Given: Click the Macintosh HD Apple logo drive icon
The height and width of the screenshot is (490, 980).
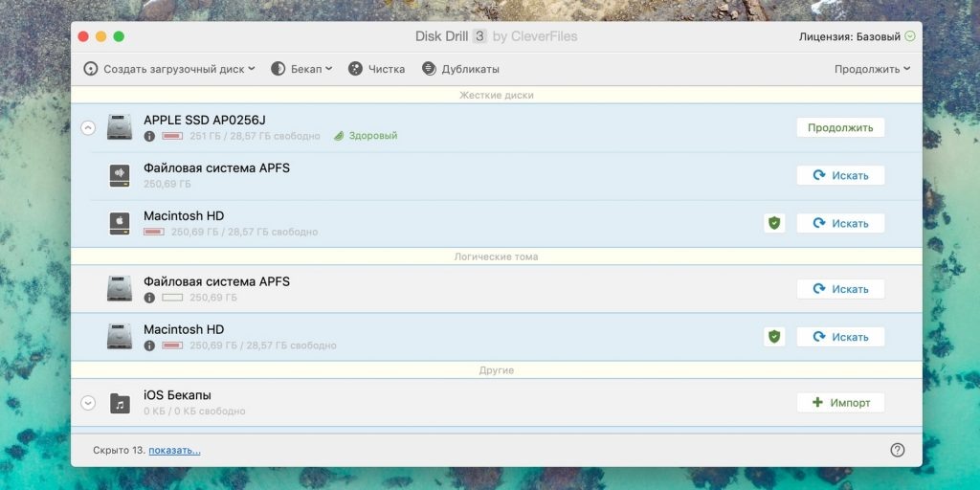Looking at the screenshot, I should [120, 223].
